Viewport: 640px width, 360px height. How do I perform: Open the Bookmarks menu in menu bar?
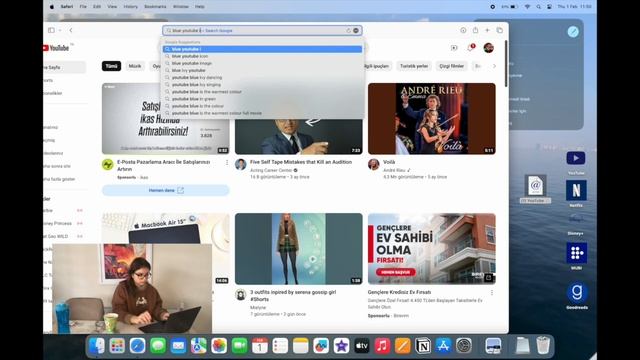tap(156, 7)
